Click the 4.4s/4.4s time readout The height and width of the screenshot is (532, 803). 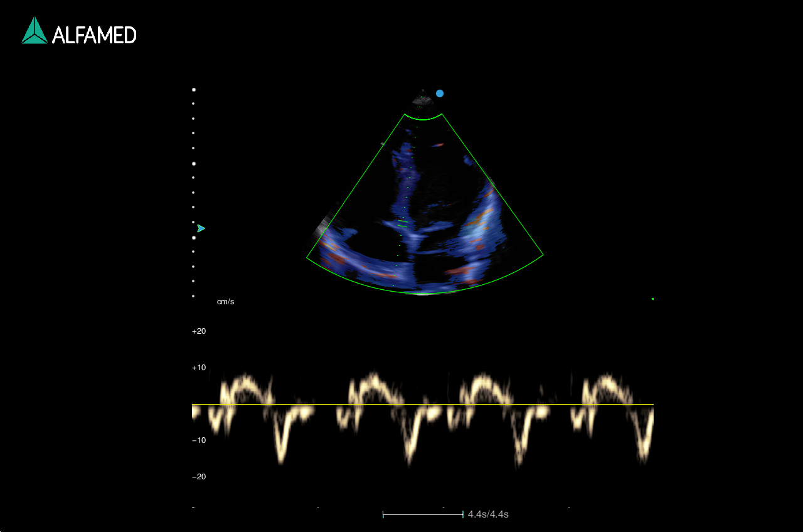pos(488,514)
